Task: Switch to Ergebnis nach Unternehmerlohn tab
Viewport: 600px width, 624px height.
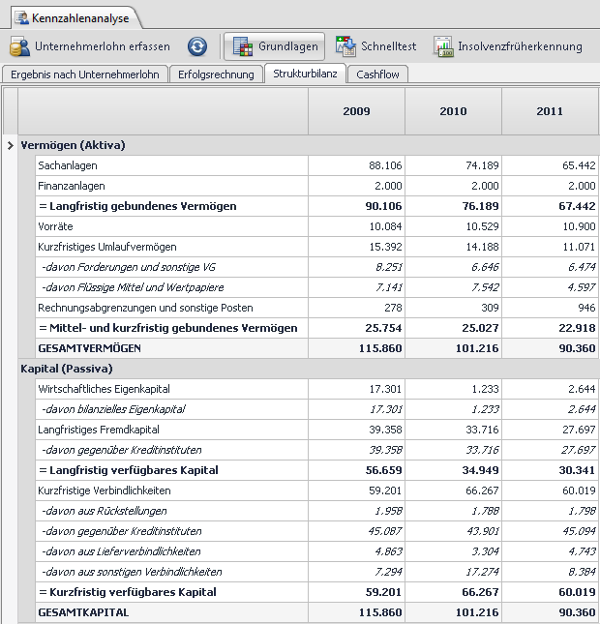Action: point(85,74)
